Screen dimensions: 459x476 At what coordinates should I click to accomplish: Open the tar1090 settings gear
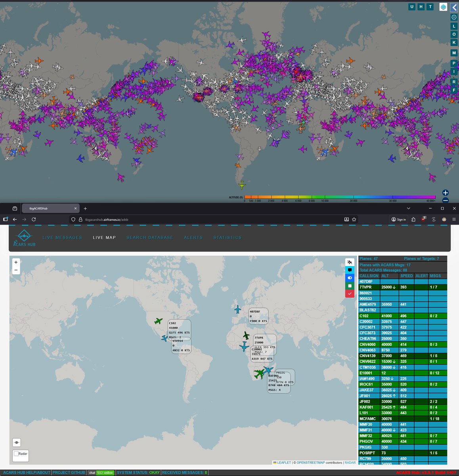point(454,17)
